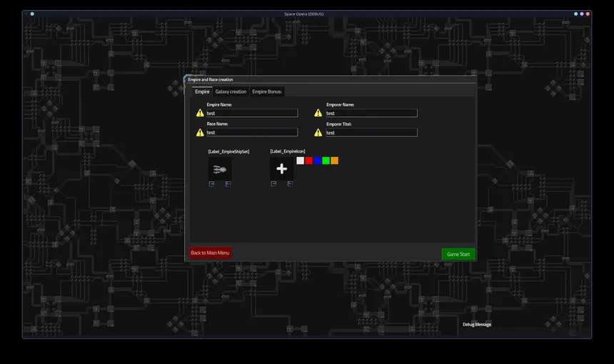Click warning icon beside Empire Name field
This screenshot has width=614, height=364.
tap(200, 113)
